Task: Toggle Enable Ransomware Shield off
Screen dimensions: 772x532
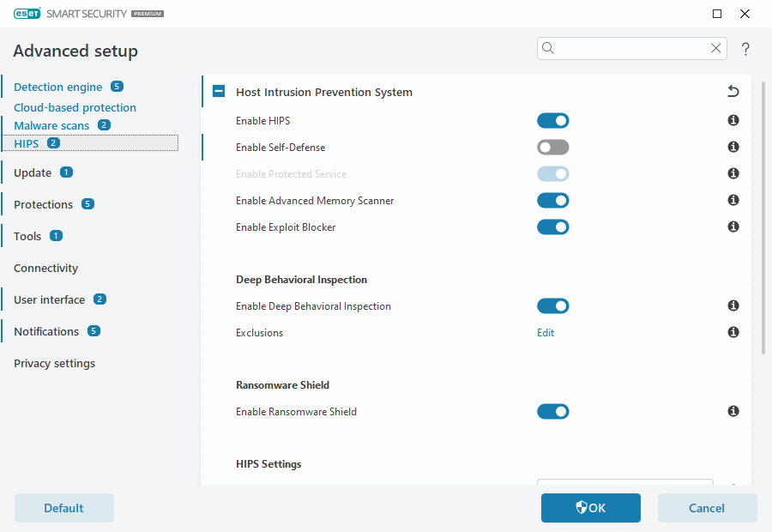Action: click(x=552, y=412)
